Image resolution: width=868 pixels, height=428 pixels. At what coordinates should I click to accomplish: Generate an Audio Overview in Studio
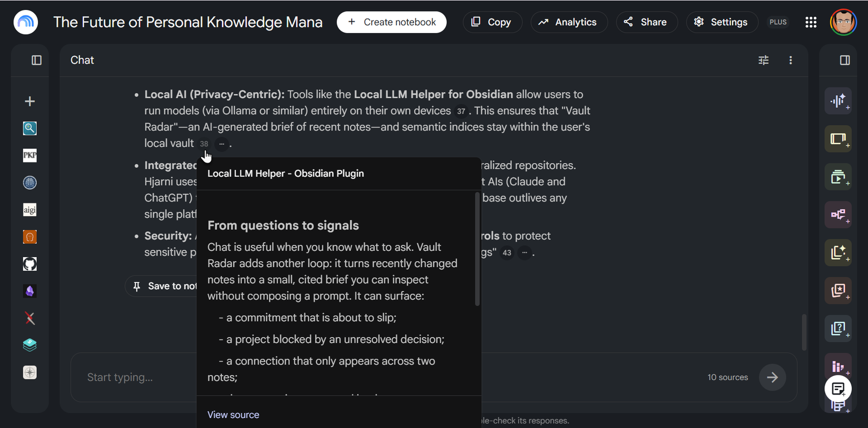click(x=838, y=101)
